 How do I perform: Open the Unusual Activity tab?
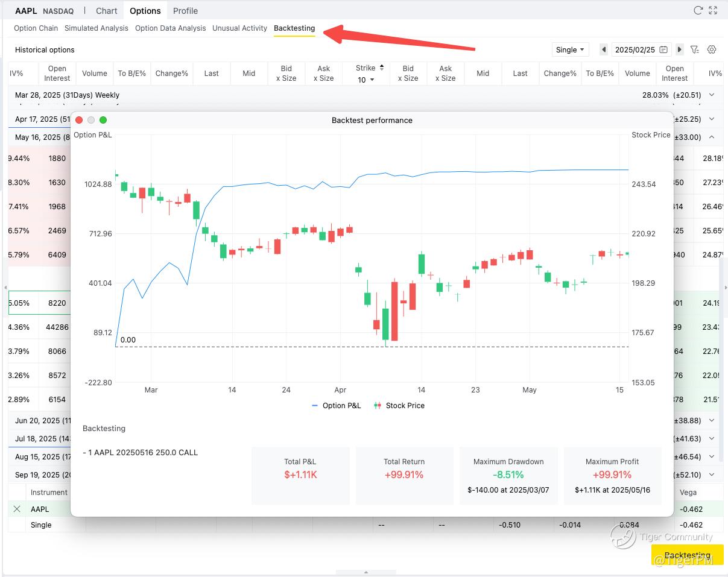point(239,28)
